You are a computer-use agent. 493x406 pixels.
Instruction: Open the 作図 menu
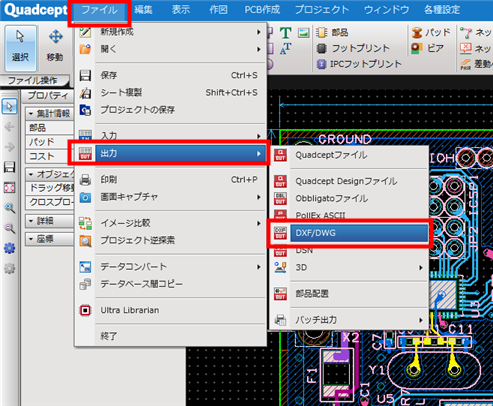coord(218,10)
